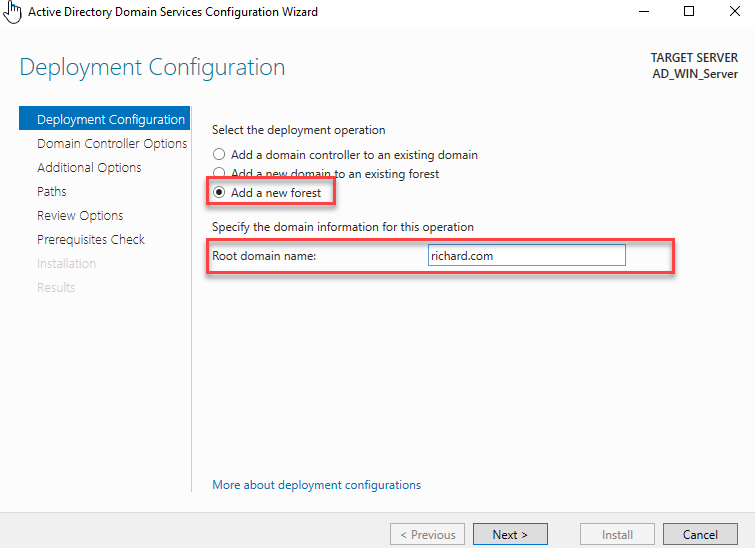The height and width of the screenshot is (548, 755).
Task: Select the Paths step in sidebar
Action: (x=52, y=192)
